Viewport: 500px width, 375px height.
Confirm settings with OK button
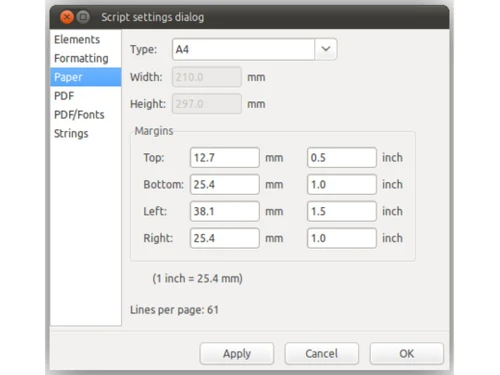click(x=407, y=353)
